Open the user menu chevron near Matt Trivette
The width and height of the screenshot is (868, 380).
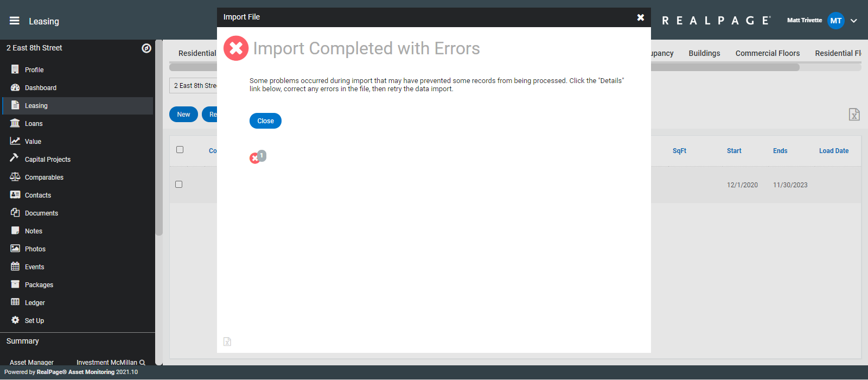(x=854, y=21)
